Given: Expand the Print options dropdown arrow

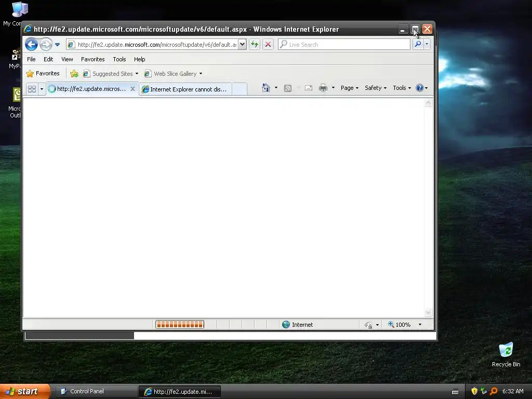Looking at the screenshot, I should pos(333,88).
